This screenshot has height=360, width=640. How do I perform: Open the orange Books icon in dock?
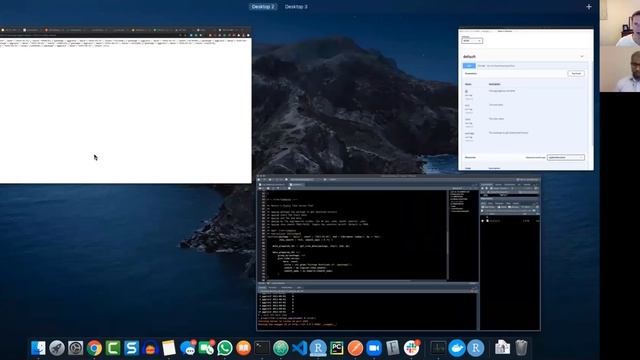tap(244, 348)
